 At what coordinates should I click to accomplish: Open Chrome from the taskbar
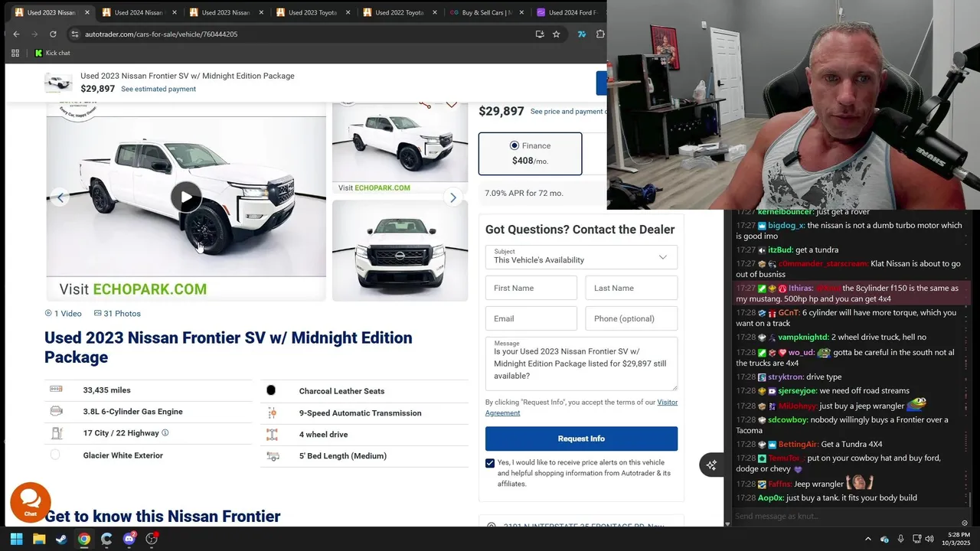coord(84,539)
